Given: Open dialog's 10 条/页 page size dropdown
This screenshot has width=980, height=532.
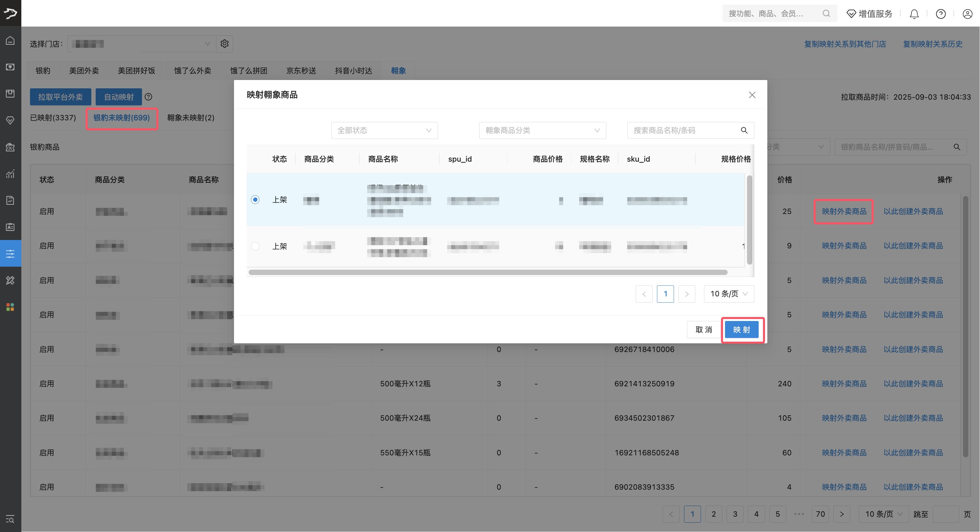Looking at the screenshot, I should pos(729,294).
